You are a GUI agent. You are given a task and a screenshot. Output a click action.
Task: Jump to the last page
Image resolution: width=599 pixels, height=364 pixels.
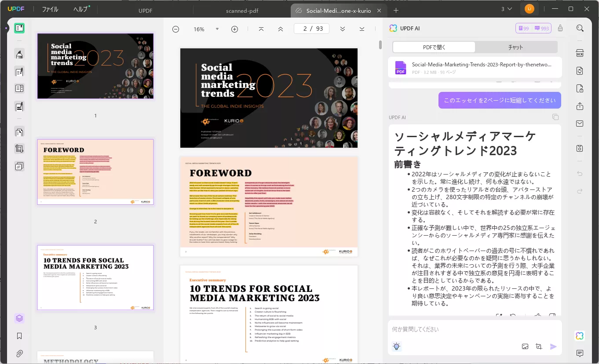(362, 29)
